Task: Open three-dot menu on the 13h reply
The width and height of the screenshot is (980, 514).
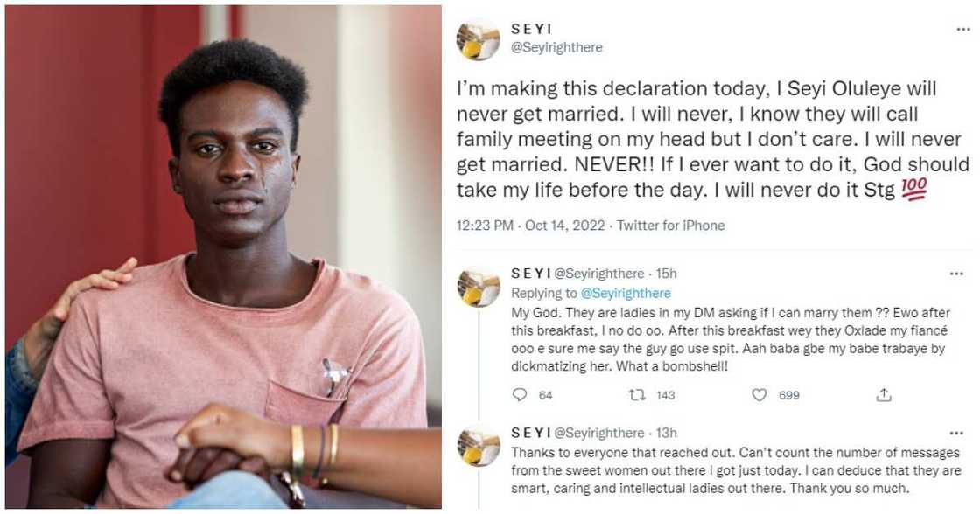Action: (x=956, y=432)
